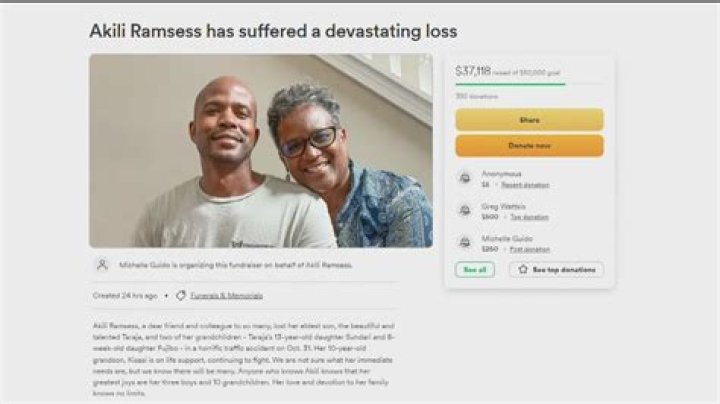
Task: Click the orange Donate now button
Action: pos(529,146)
